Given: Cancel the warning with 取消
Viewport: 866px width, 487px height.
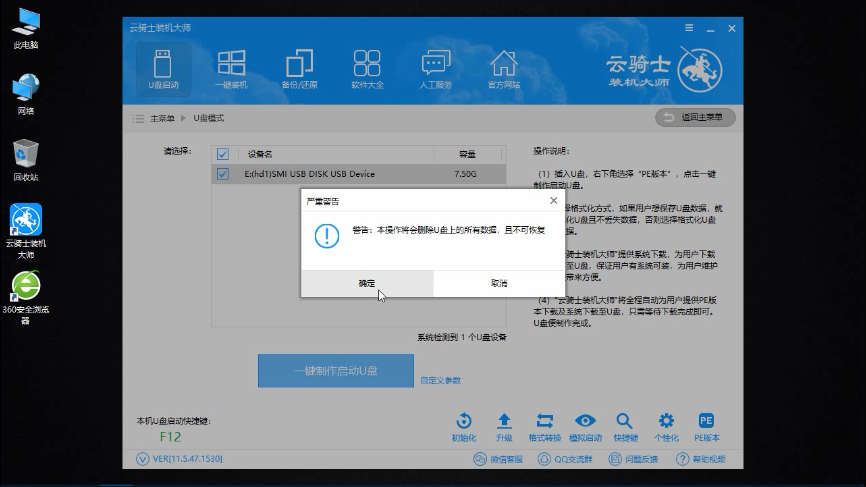Looking at the screenshot, I should tap(499, 283).
